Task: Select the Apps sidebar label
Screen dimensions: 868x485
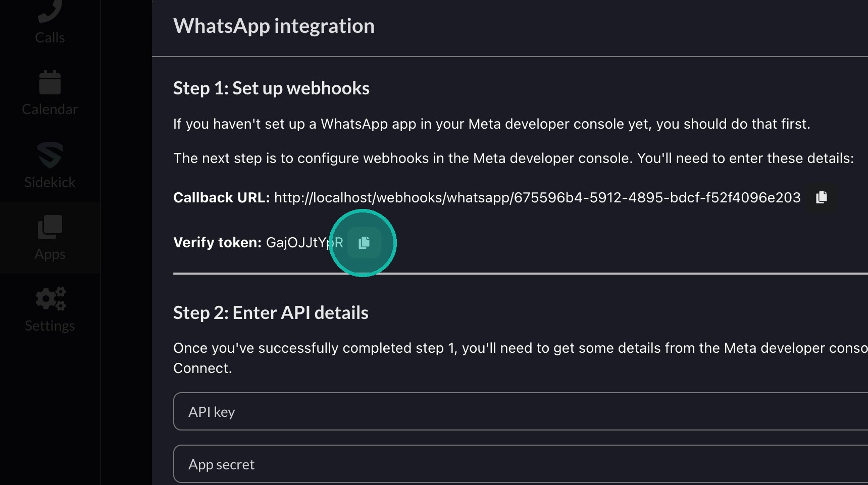Action: pyautogui.click(x=49, y=254)
